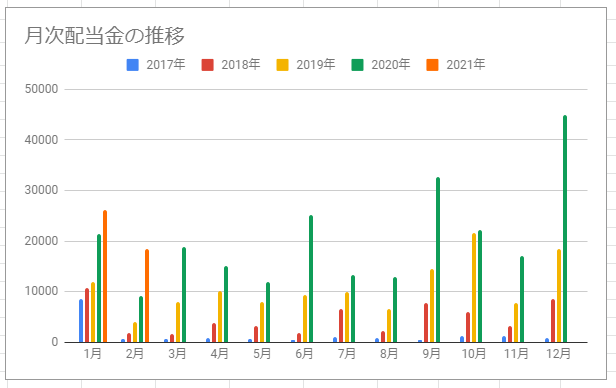Select the red 2018 bar for 1月
The width and height of the screenshot is (616, 388).
point(87,315)
